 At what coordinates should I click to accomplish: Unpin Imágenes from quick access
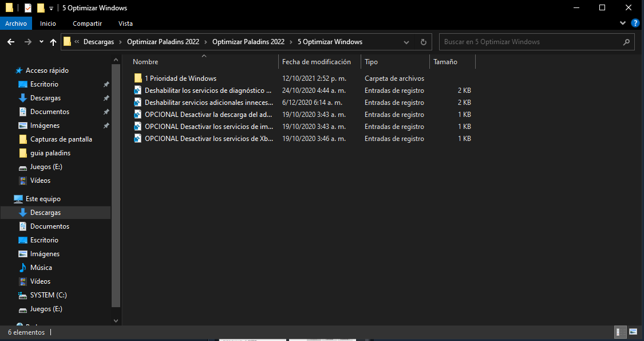coord(106,126)
